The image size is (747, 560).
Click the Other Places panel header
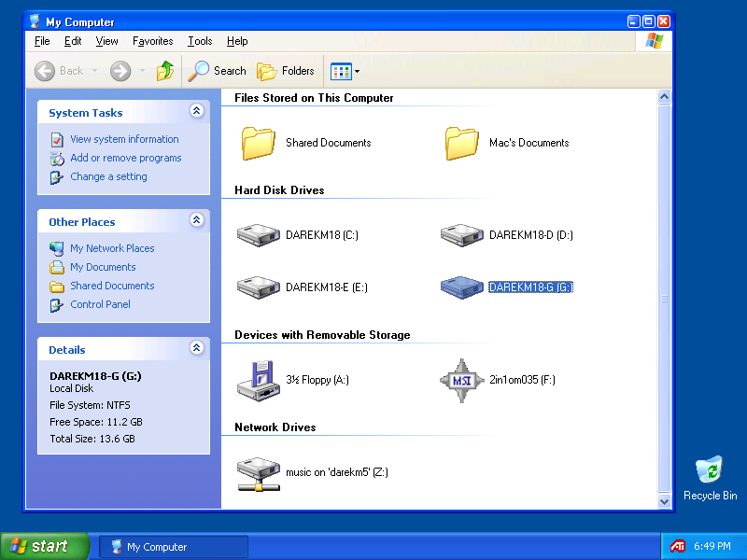click(x=123, y=221)
